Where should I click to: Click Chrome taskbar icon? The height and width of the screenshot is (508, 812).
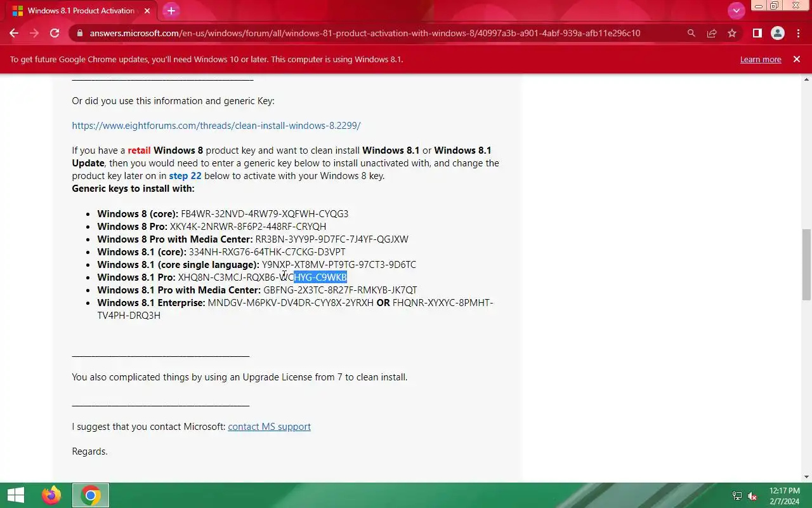(x=91, y=495)
